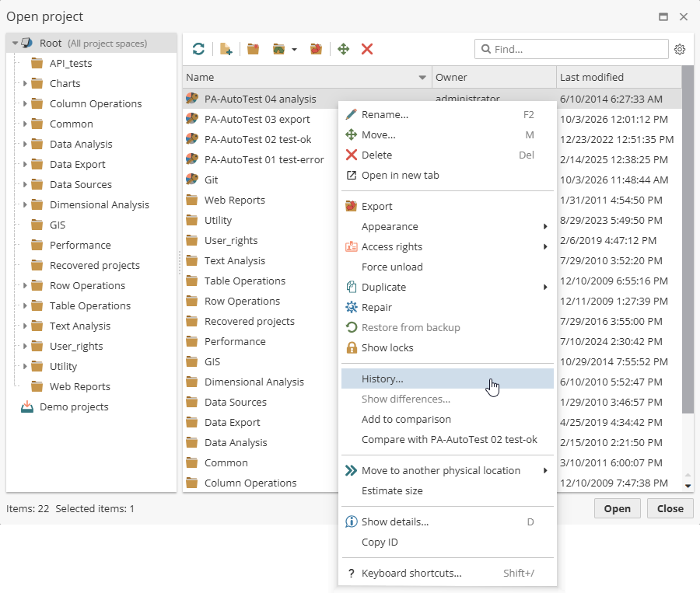Screen dimensions: 700x593
Task: Click the padlock icon beside Show locks
Action: (x=352, y=347)
